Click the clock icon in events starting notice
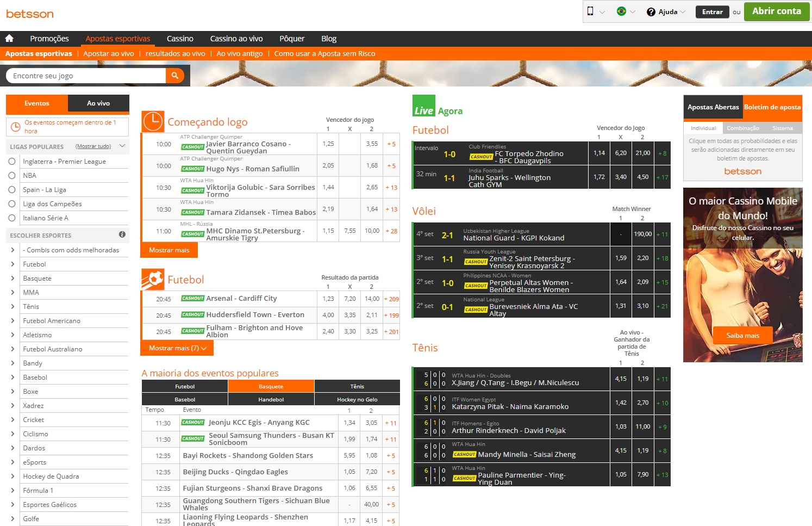 click(15, 127)
